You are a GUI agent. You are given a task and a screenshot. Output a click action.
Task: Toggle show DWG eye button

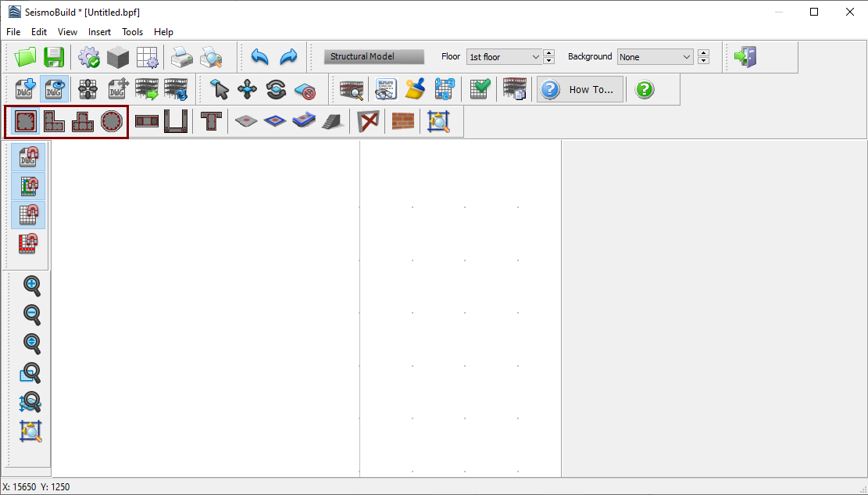54,89
